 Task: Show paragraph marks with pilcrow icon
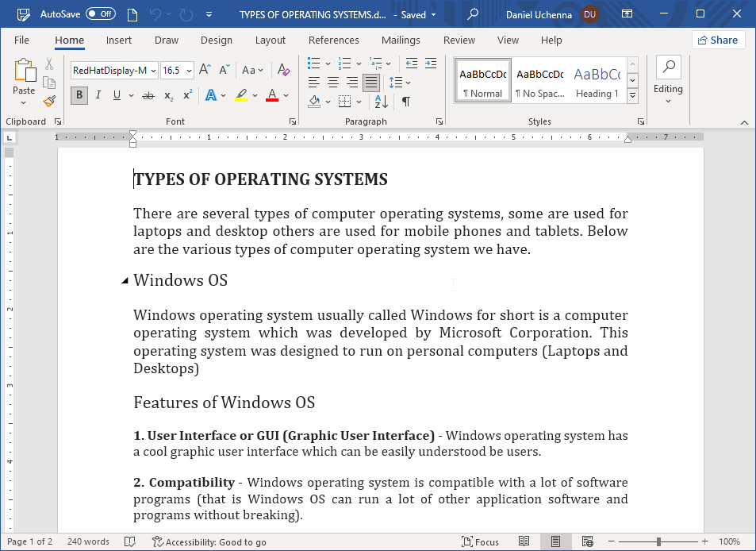(x=405, y=101)
